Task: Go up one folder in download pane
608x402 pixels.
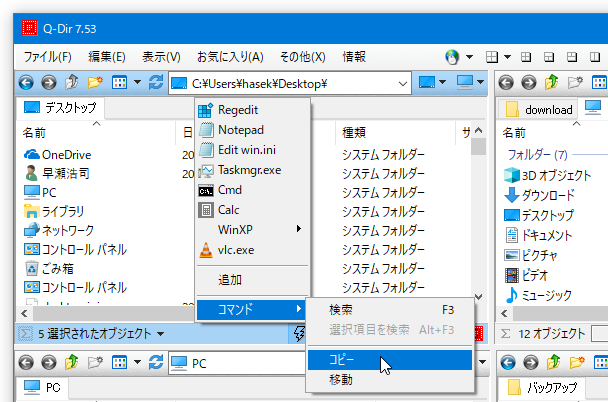Action: click(552, 83)
